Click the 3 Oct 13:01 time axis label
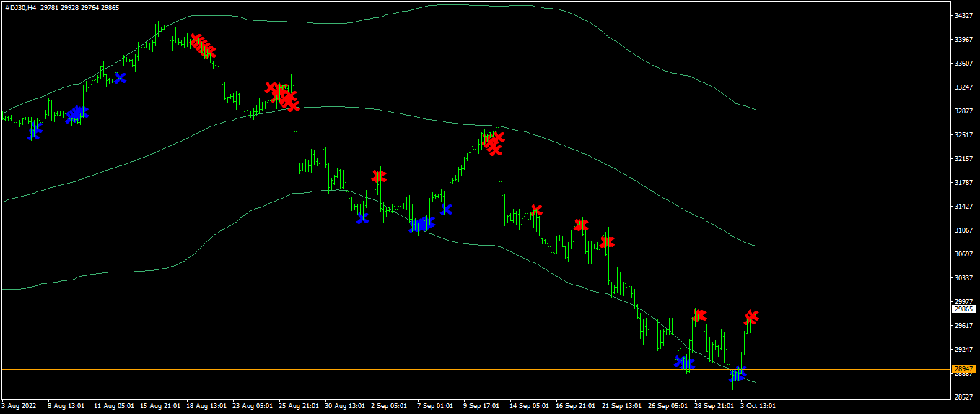Image resolution: width=980 pixels, height=414 pixels. [758, 406]
